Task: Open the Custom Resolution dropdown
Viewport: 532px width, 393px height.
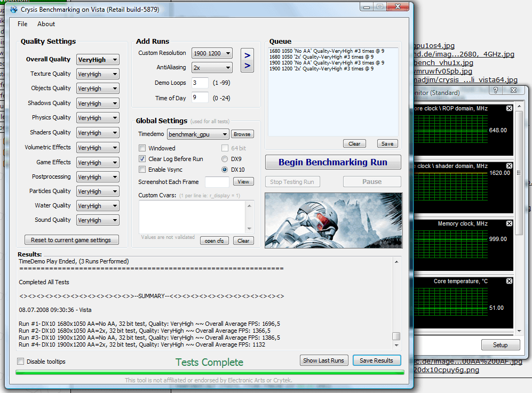Action: 212,53
